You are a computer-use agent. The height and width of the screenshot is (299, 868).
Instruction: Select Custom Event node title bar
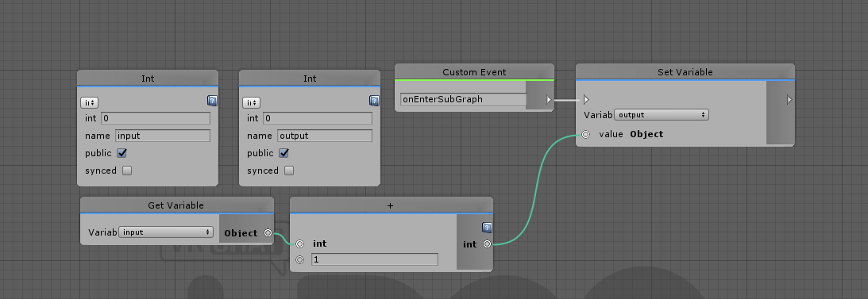(474, 72)
